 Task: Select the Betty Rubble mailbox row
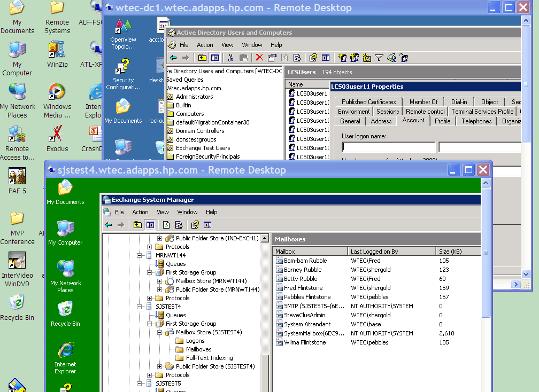[x=376, y=279]
